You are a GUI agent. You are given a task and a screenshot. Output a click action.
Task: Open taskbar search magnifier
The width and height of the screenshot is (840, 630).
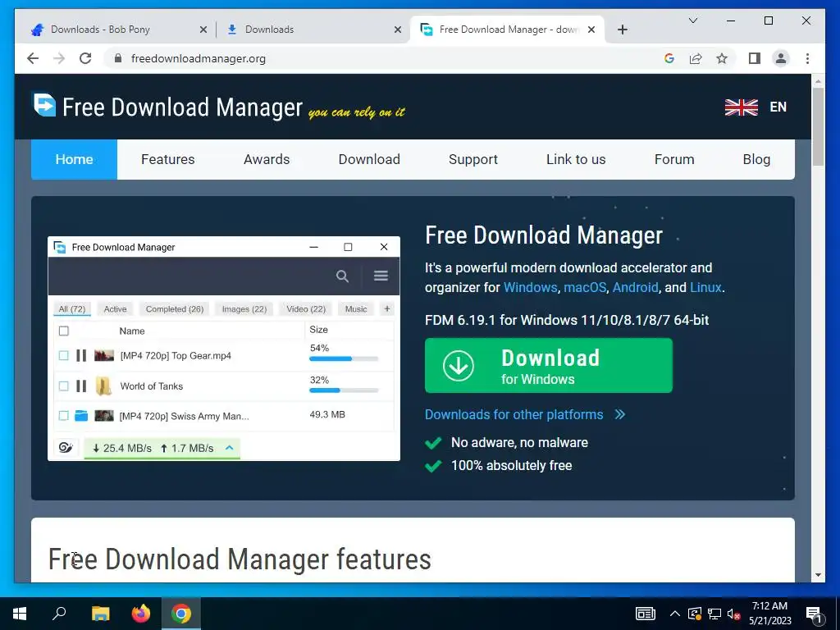(x=59, y=613)
